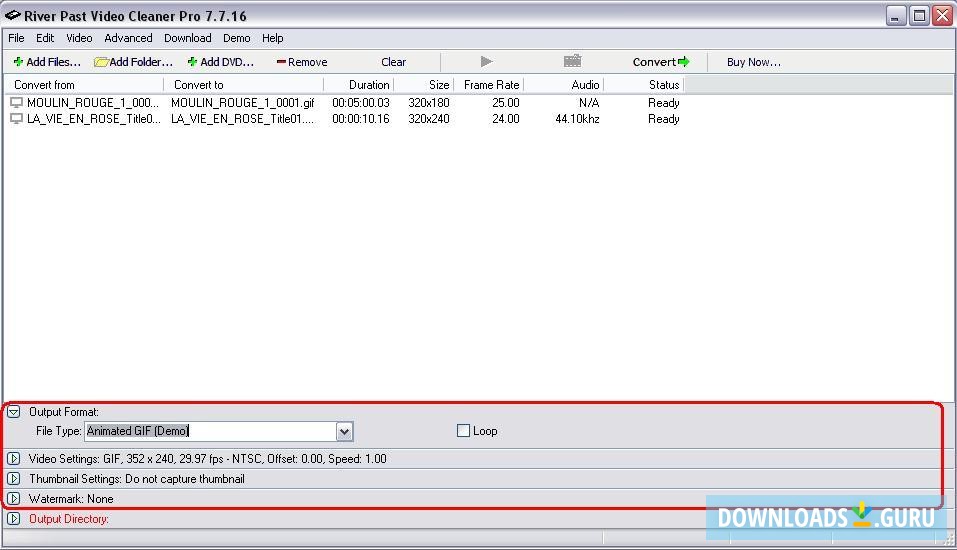Expand the Video Settings section
Viewport: 957px width, 550px height.
click(x=13, y=458)
